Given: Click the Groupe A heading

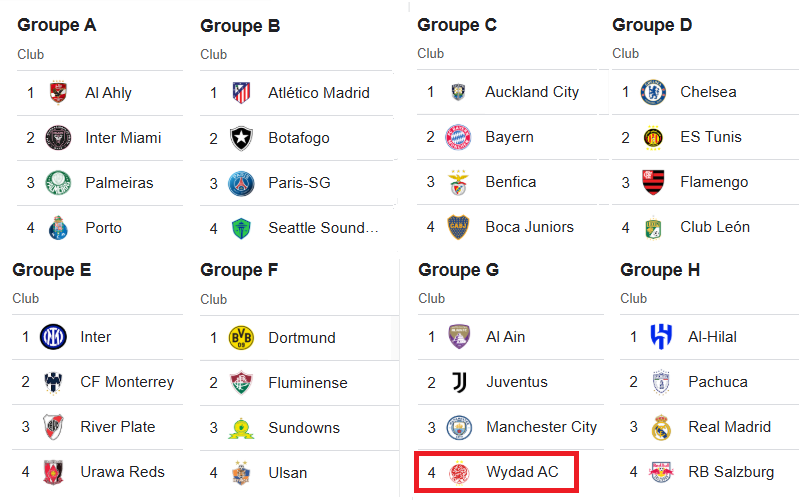Looking at the screenshot, I should [x=57, y=25].
